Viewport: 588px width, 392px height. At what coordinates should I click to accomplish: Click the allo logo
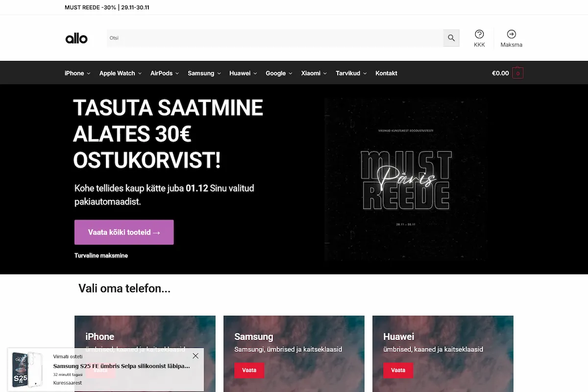[76, 38]
